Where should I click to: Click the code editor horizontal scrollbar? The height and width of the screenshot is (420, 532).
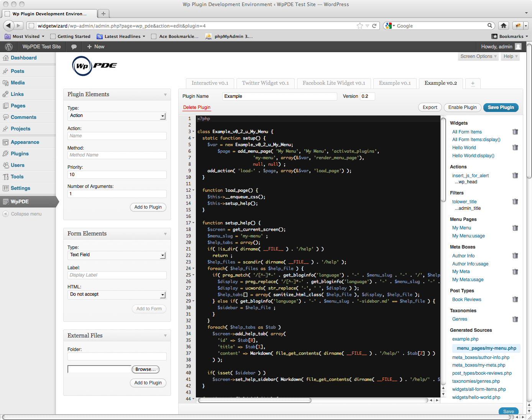(x=255, y=400)
